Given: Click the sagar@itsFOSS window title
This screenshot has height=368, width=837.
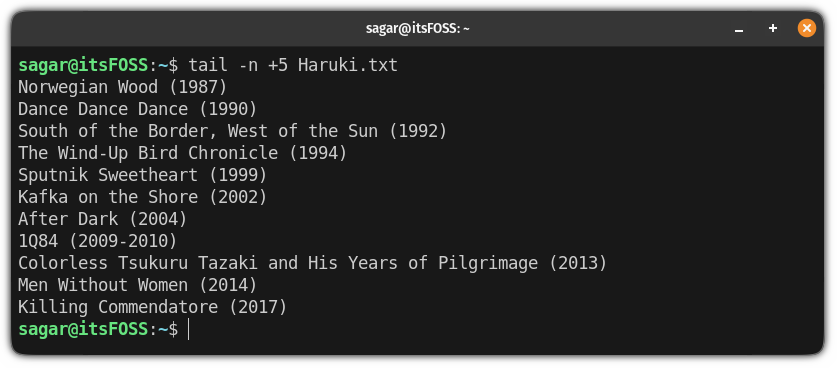Looking at the screenshot, I should click(417, 28).
